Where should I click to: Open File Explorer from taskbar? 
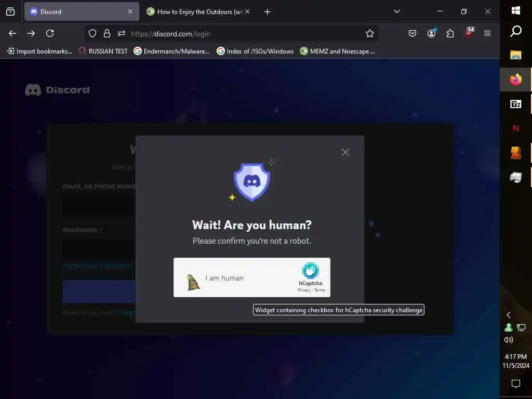point(516,55)
